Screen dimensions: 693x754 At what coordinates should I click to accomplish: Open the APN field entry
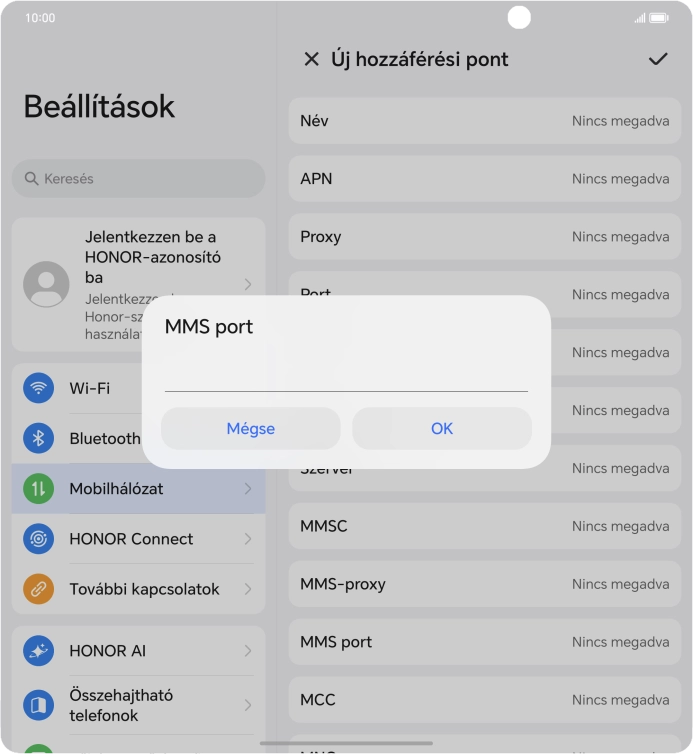tap(485, 178)
